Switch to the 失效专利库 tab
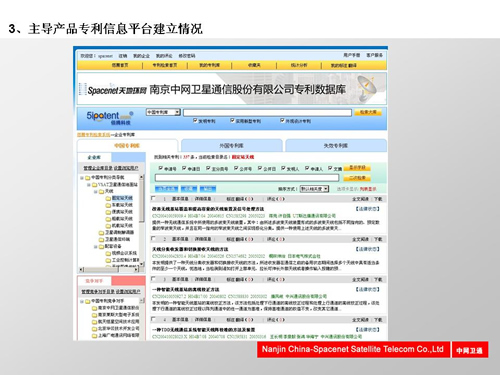The width and height of the screenshot is (500, 375). coord(336,146)
